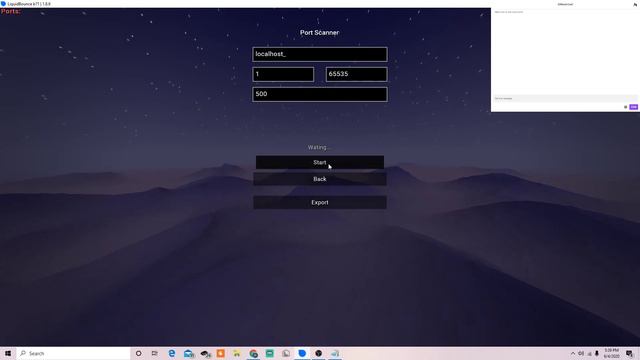Click the localhost host address field
This screenshot has height=360, width=640.
[320, 54]
